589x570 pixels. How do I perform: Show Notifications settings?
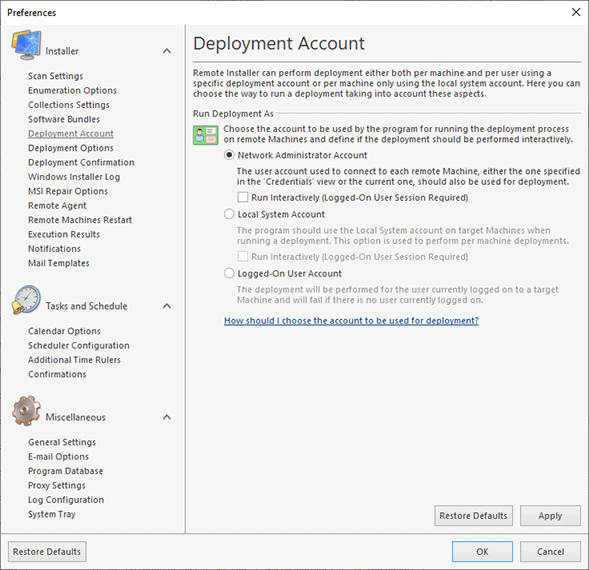(54, 249)
